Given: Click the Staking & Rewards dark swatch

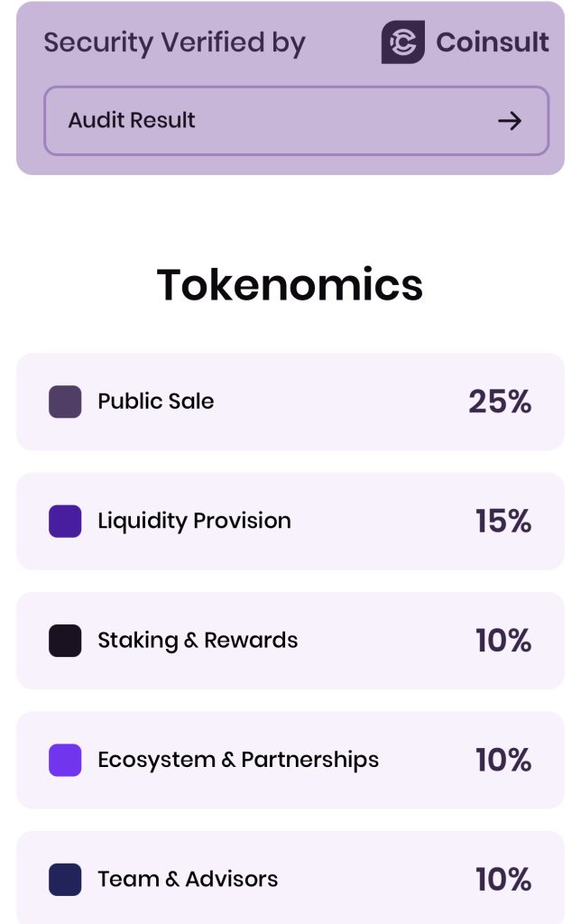Looking at the screenshot, I should tap(65, 641).
